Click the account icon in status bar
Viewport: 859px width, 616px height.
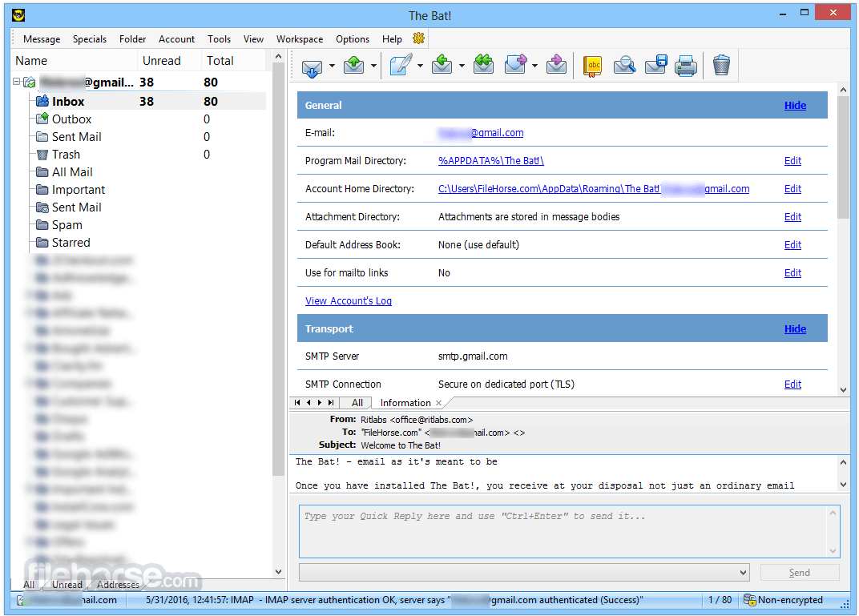[x=20, y=601]
